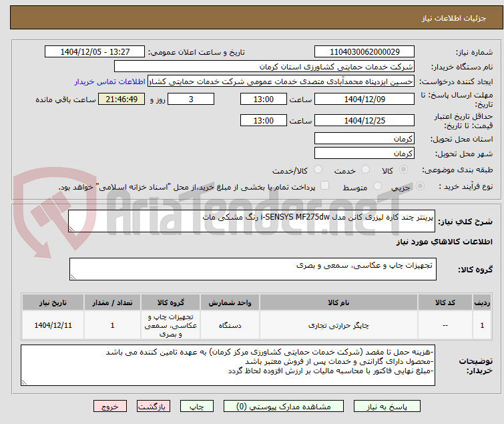This screenshot has height=424, width=504.
Task: Click the goods group resize handle corner
Action: (73, 277)
